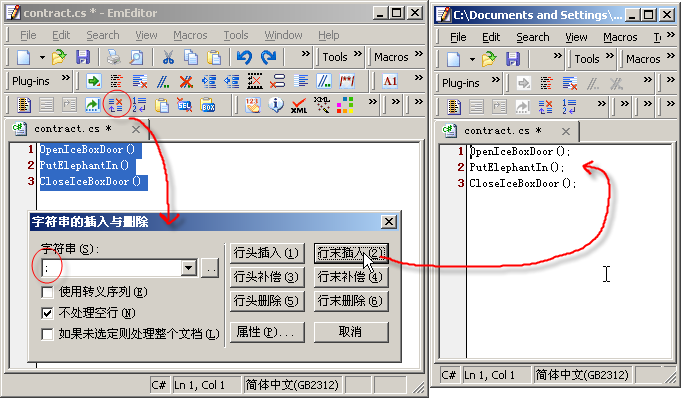Click the 行末补偿(4) button
The width and height of the screenshot is (682, 398).
coord(351,277)
